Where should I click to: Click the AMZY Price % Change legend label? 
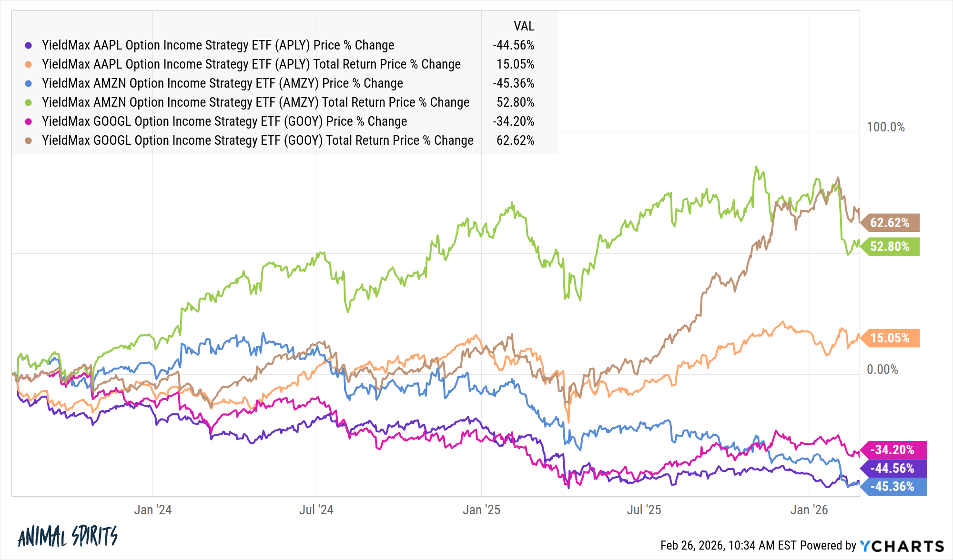[222, 83]
